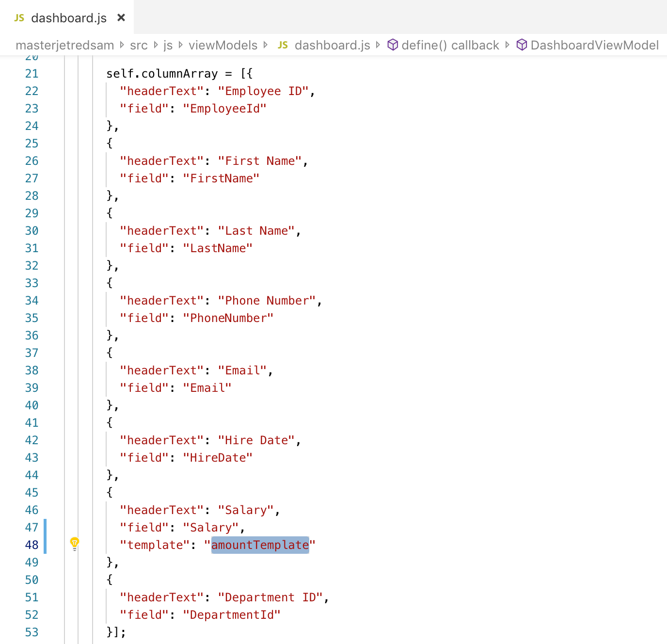
Task: Switch to the dashboard.js editor tab
Action: [x=68, y=17]
